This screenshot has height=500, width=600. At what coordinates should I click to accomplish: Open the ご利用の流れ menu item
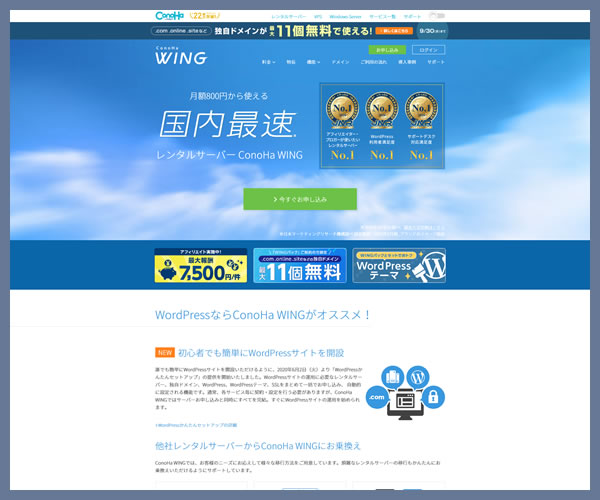tap(373, 62)
